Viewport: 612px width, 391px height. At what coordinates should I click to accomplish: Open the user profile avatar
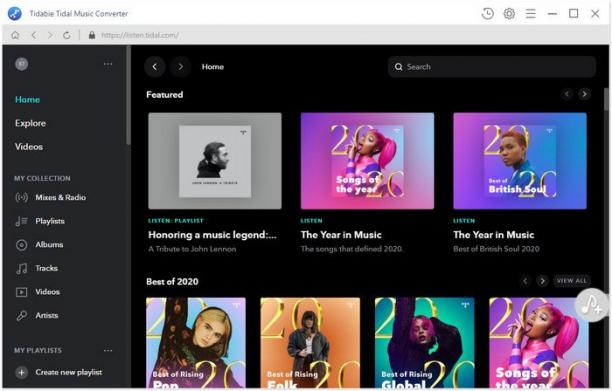[21, 64]
